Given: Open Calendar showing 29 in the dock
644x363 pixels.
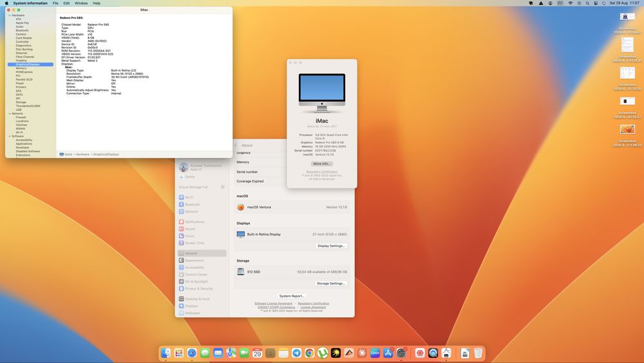Looking at the screenshot, I should (x=258, y=353).
